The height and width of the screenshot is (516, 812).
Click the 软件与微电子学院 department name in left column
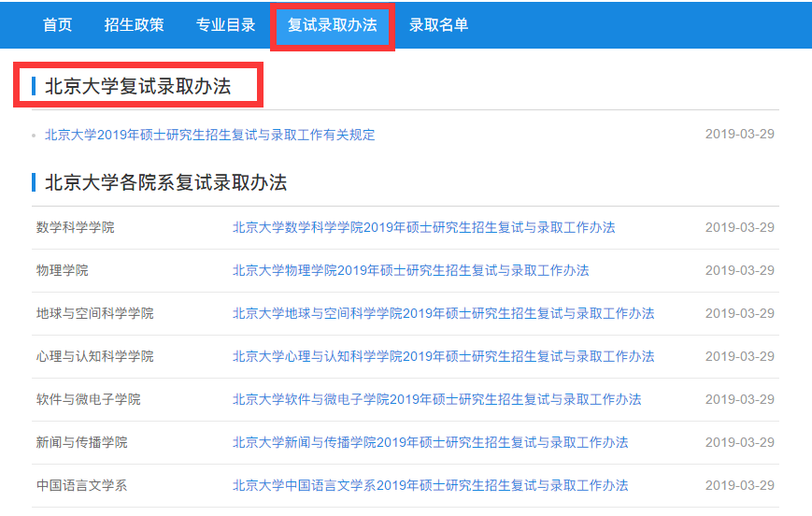88,399
